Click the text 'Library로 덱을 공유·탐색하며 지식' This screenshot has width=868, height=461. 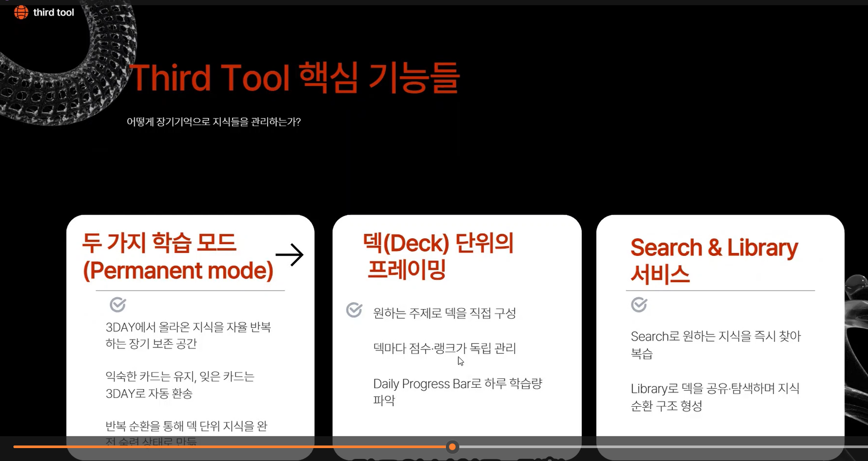click(715, 389)
